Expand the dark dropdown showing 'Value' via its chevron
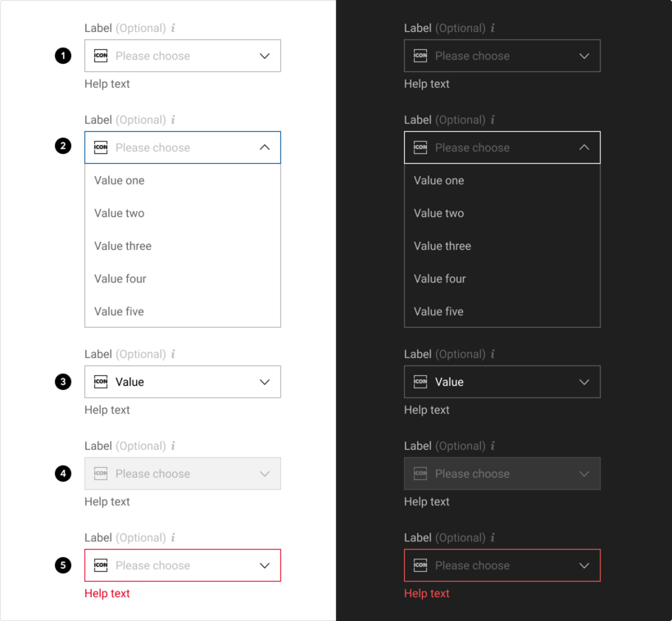 tap(584, 382)
